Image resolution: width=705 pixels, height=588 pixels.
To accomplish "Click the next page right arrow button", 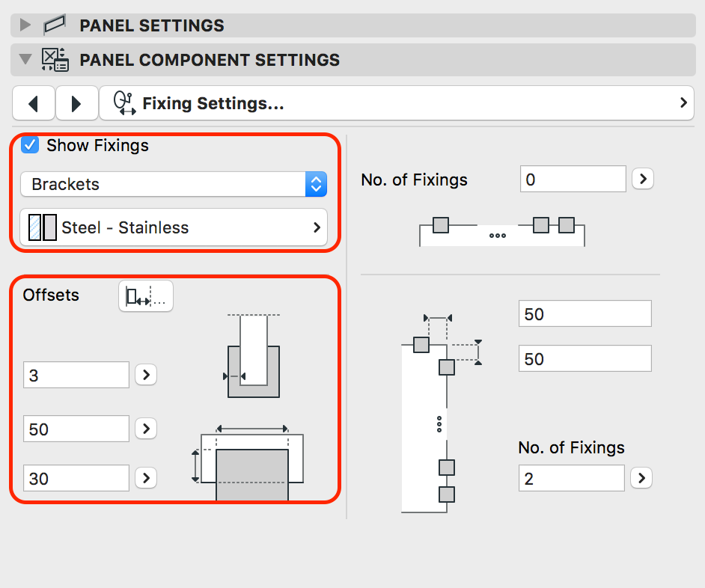I will coord(76,104).
